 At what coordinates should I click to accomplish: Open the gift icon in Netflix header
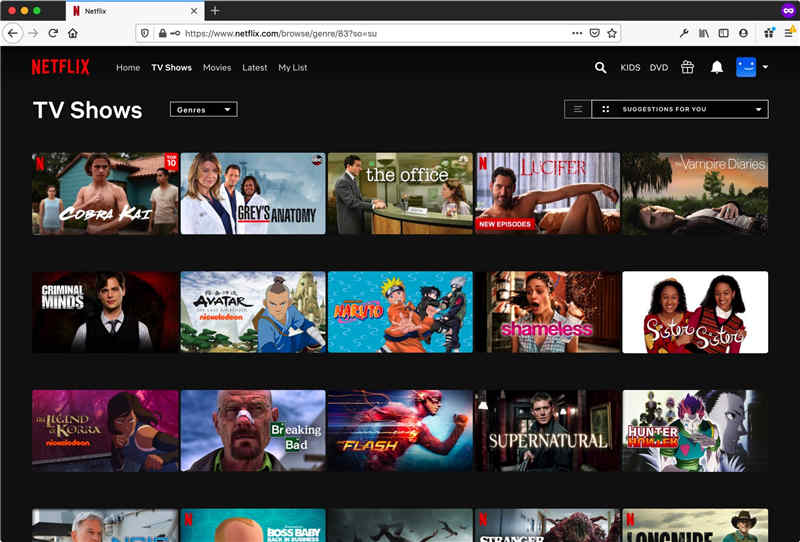pos(687,67)
